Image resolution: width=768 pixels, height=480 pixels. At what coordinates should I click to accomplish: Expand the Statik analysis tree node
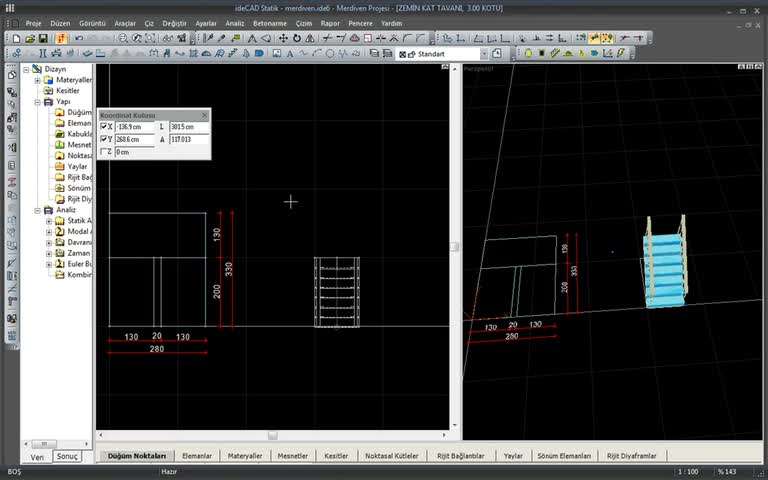click(x=48, y=221)
